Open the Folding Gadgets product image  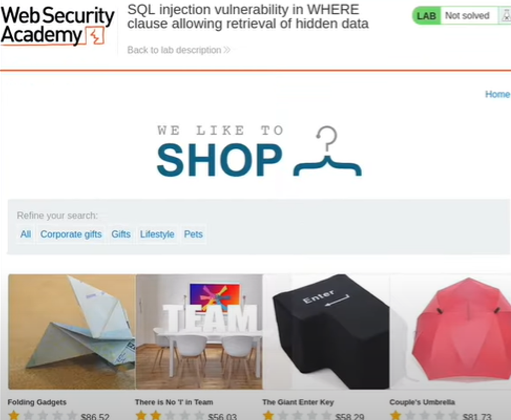(72, 332)
